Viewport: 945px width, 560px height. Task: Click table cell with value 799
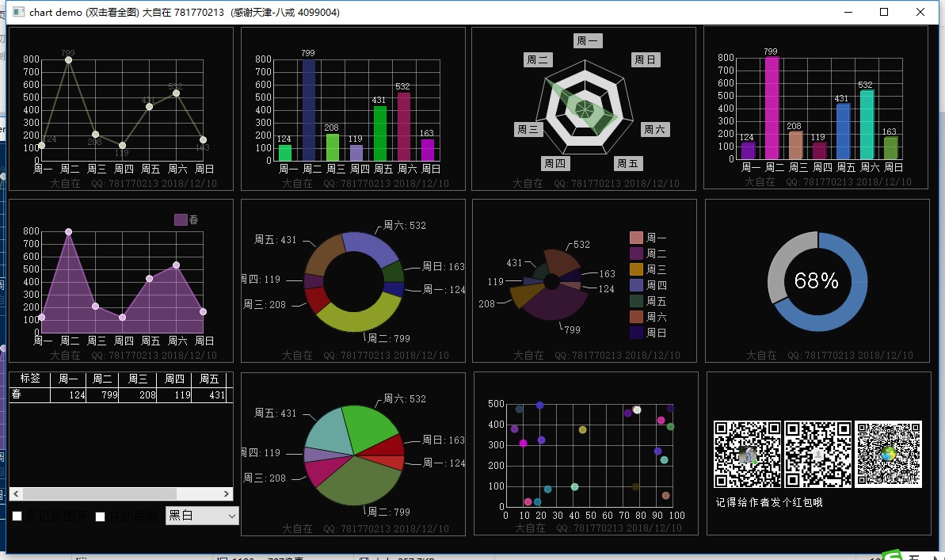coord(102,394)
